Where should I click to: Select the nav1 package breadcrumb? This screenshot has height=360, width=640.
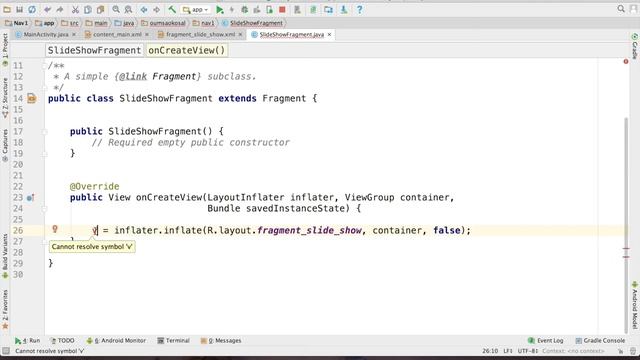[203, 23]
